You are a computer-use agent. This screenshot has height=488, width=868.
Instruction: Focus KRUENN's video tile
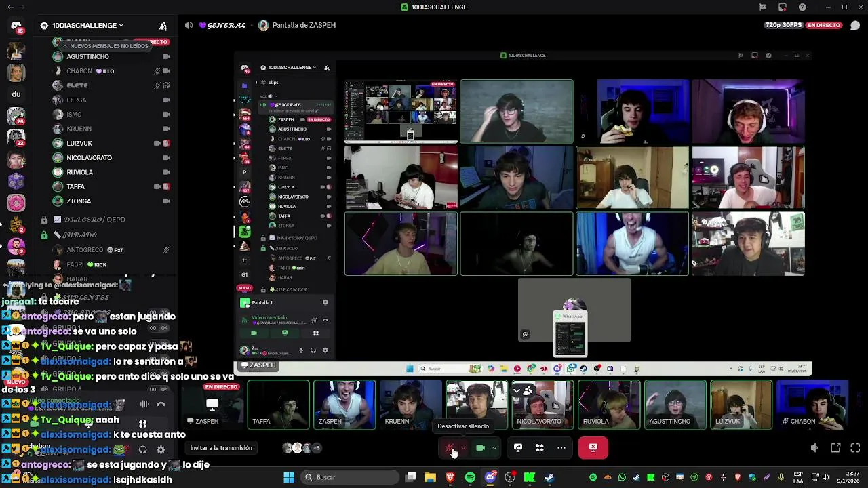coord(410,405)
